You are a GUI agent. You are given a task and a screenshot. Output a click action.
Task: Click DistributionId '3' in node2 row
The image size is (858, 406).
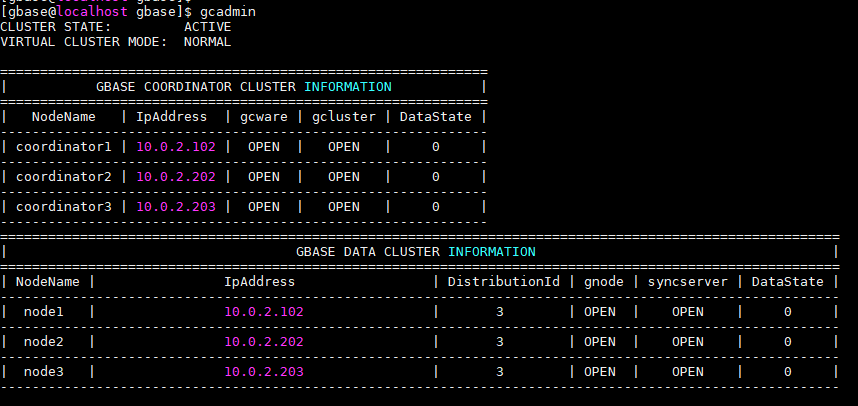point(500,341)
